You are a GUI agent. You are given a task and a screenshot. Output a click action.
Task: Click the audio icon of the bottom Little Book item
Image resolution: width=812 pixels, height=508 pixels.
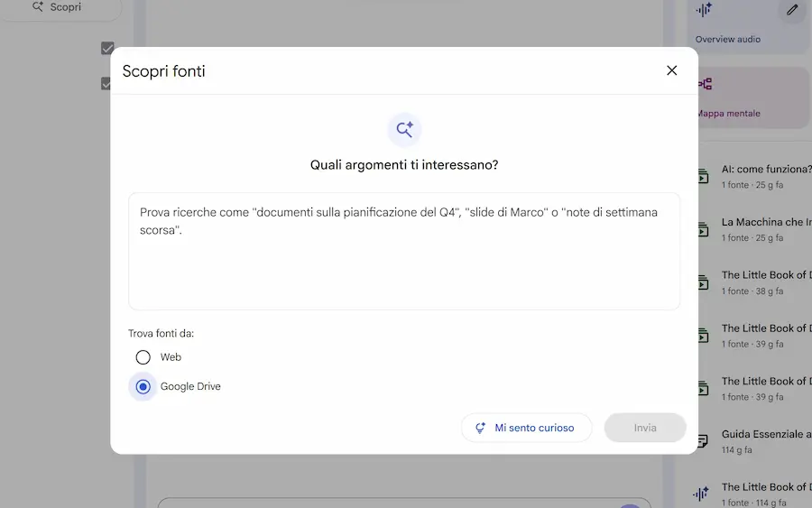pos(703,494)
